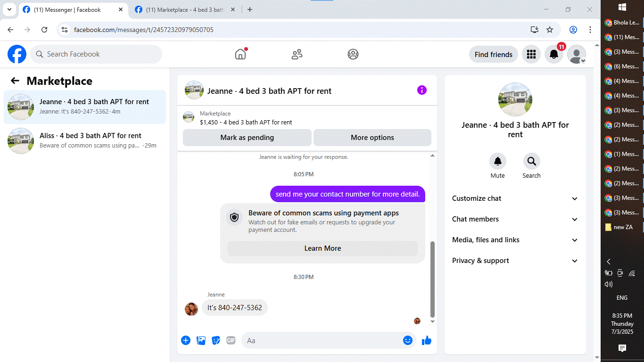Click the chat scrollbar thumb
Screen dimensions: 644x362
[x=432, y=279]
